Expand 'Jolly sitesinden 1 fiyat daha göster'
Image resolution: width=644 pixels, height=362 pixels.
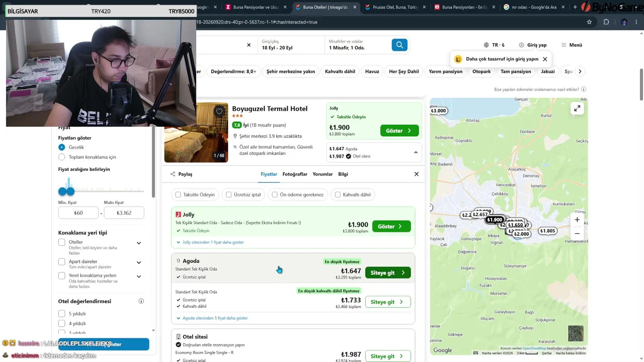(x=210, y=242)
